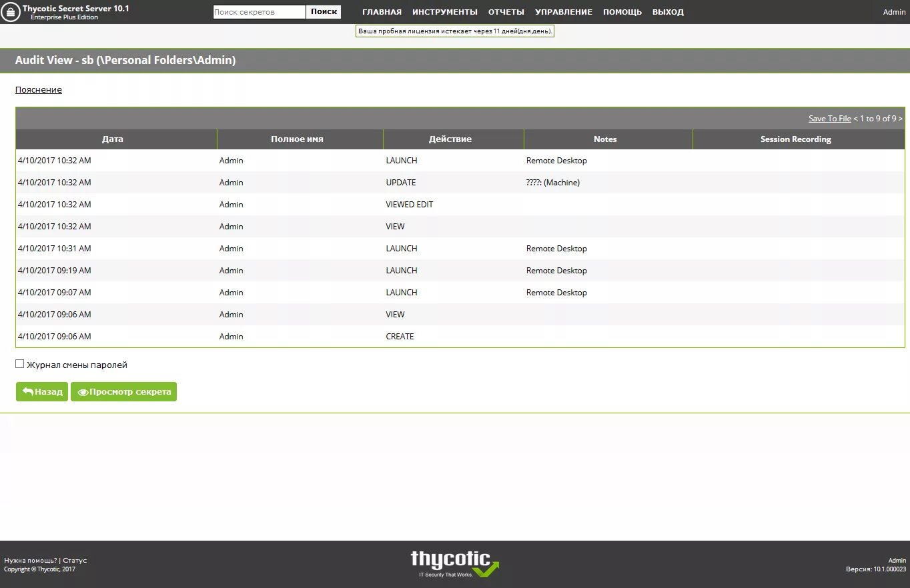The width and height of the screenshot is (910, 588).
Task: Open the УПРАВЛЕНИЕ menu
Action: 564,12
